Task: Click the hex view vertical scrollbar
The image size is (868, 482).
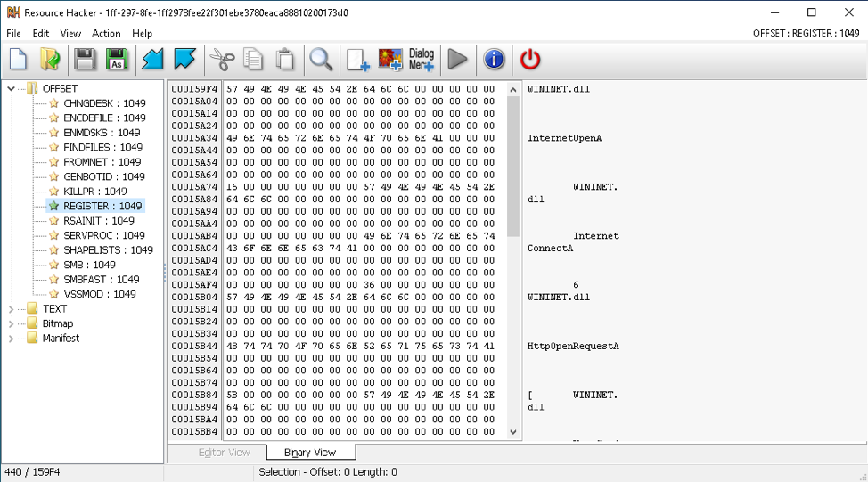Action: [513, 267]
